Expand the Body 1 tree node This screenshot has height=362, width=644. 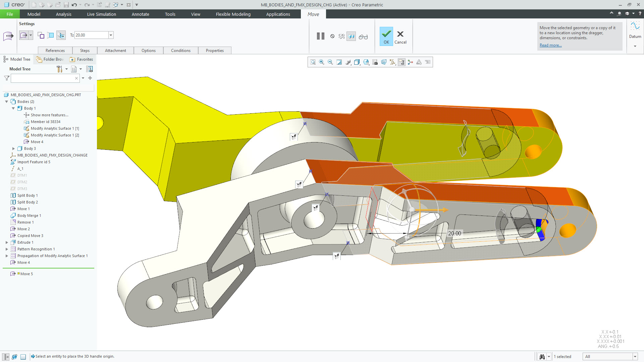[12, 108]
